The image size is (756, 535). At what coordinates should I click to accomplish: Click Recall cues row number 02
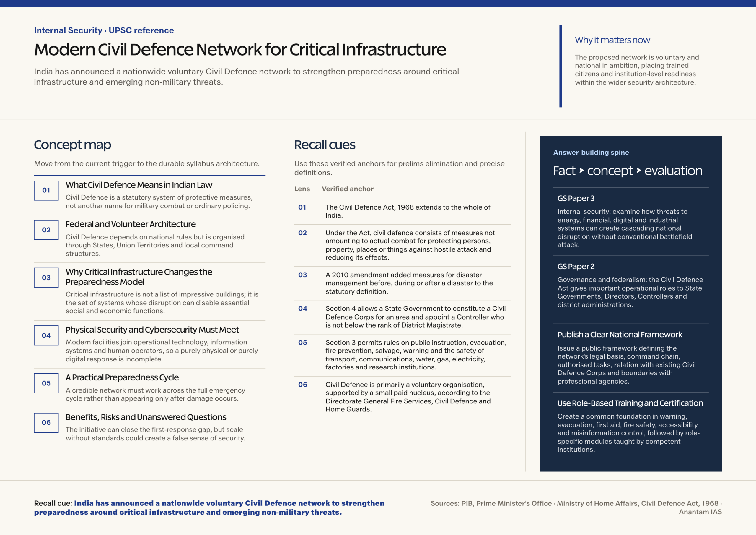coord(302,233)
